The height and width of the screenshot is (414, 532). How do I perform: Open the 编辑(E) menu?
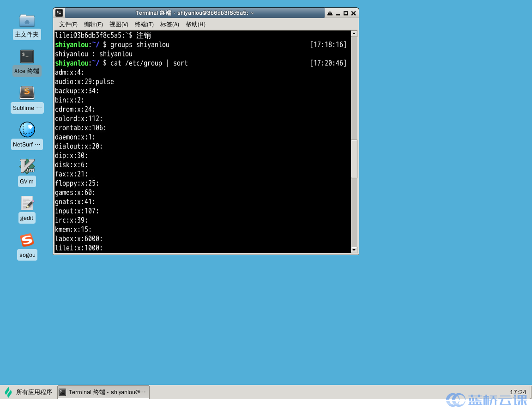point(93,24)
